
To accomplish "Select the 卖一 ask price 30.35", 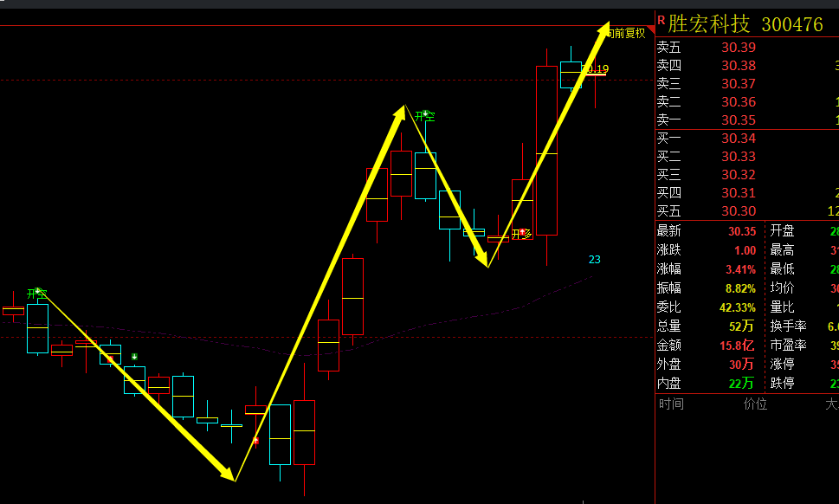I will point(738,120).
